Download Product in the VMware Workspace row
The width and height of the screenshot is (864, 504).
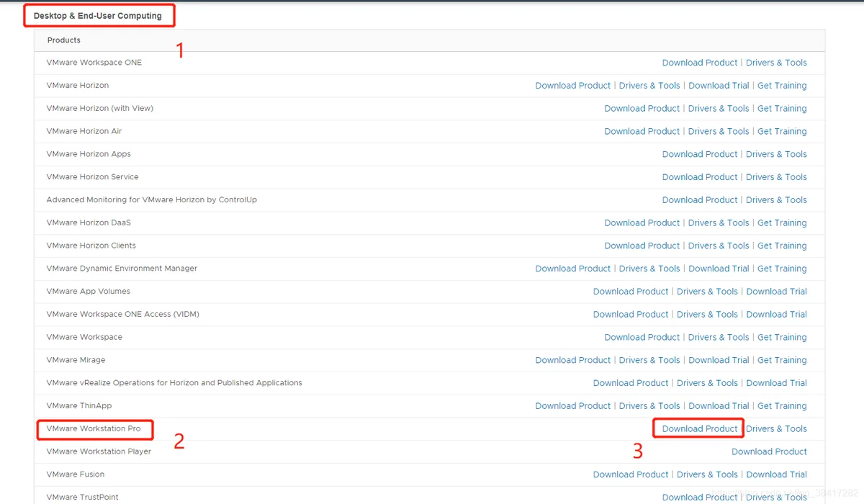point(642,337)
